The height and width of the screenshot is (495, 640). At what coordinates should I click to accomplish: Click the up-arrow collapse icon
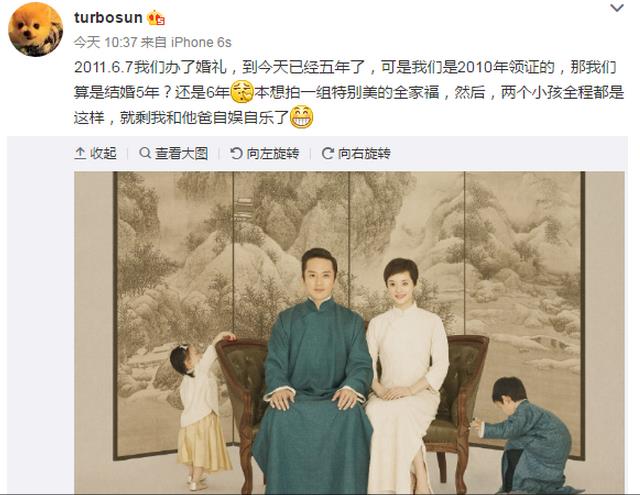click(x=80, y=153)
